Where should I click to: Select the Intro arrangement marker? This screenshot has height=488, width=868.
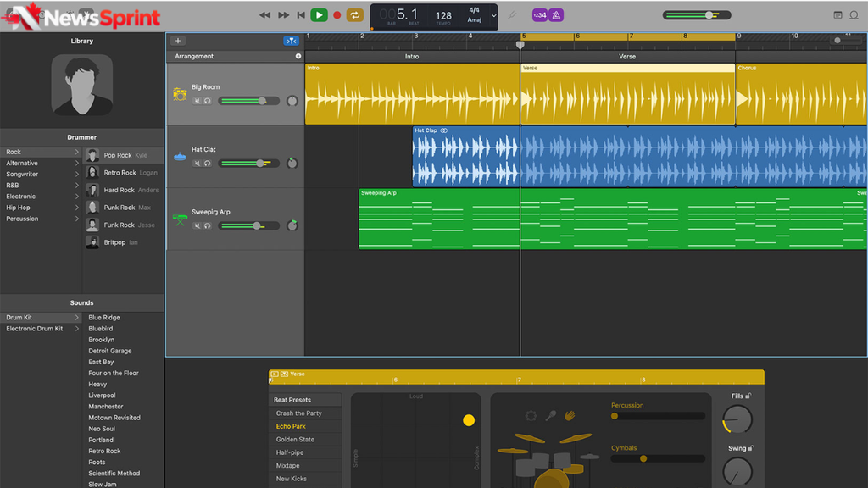click(412, 57)
